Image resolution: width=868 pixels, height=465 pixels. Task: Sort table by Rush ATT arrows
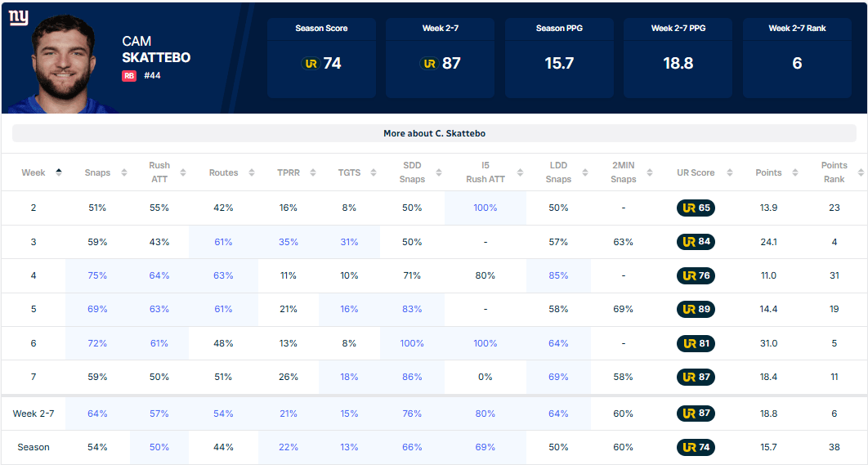click(x=183, y=172)
